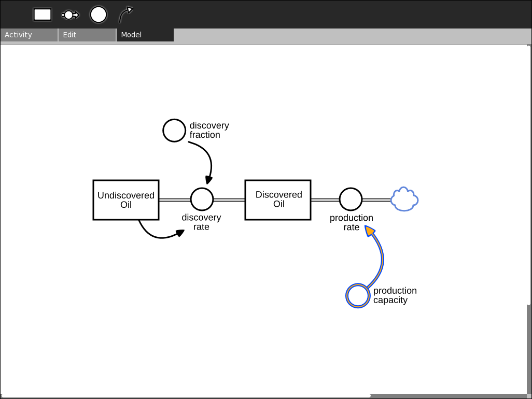The image size is (532, 399).
Task: Click the production capacity variable circle
Action: pyautogui.click(x=358, y=296)
